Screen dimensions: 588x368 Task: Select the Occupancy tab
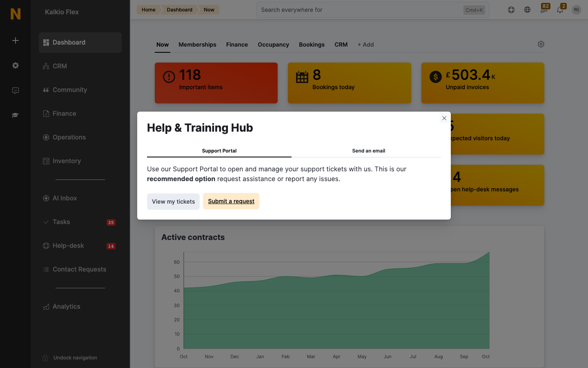coord(273,45)
